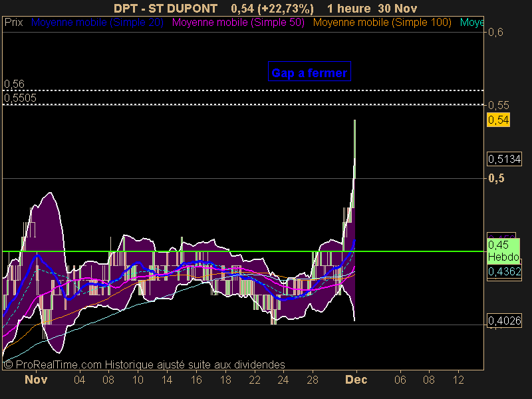Image resolution: width=532 pixels, height=399 pixels.
Task: Click the 0,6 price axis label
Action: pyautogui.click(x=495, y=32)
